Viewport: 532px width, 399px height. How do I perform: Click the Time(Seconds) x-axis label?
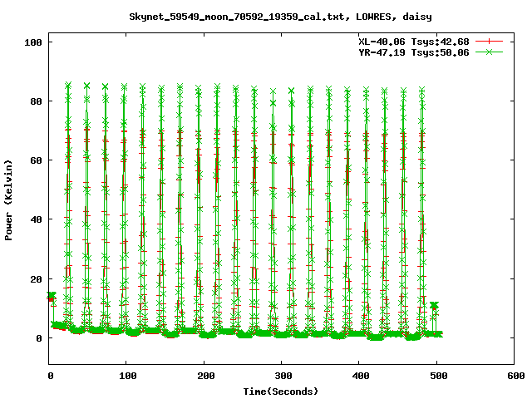281,392
